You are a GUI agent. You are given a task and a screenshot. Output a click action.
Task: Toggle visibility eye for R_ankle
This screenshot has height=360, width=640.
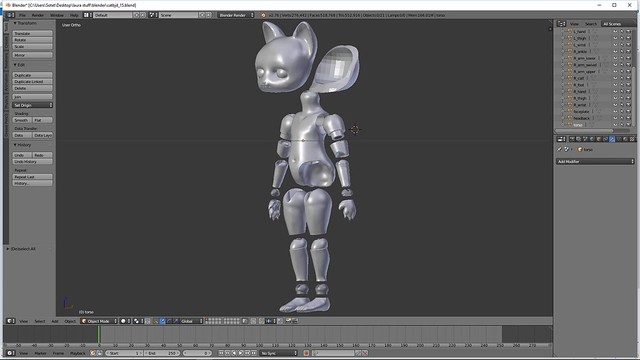pos(615,51)
